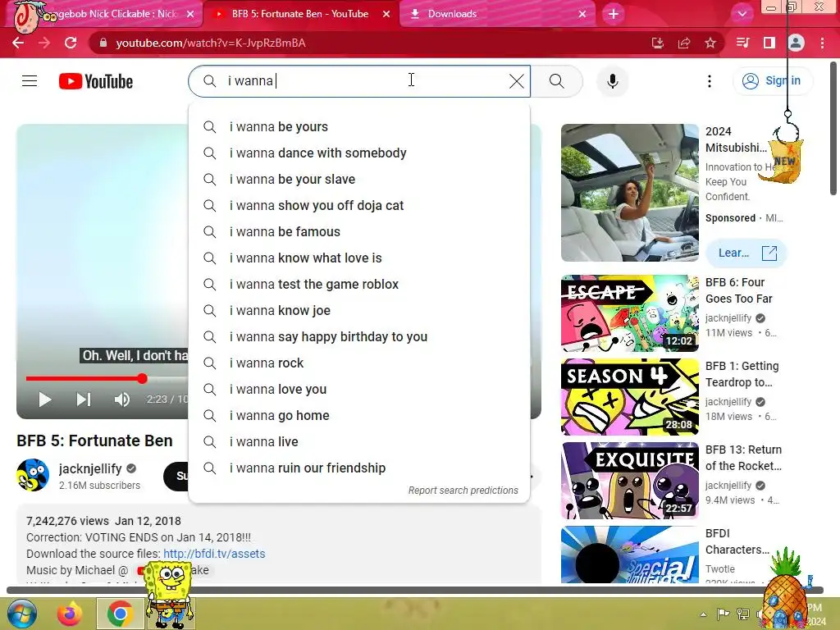The width and height of the screenshot is (840, 630).
Task: Click the Chrome taskbar icon
Action: [120, 614]
